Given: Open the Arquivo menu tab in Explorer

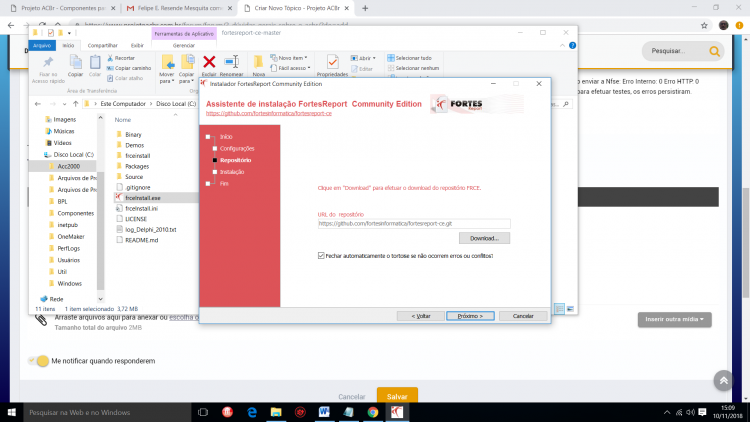Looking at the screenshot, I should point(42,45).
